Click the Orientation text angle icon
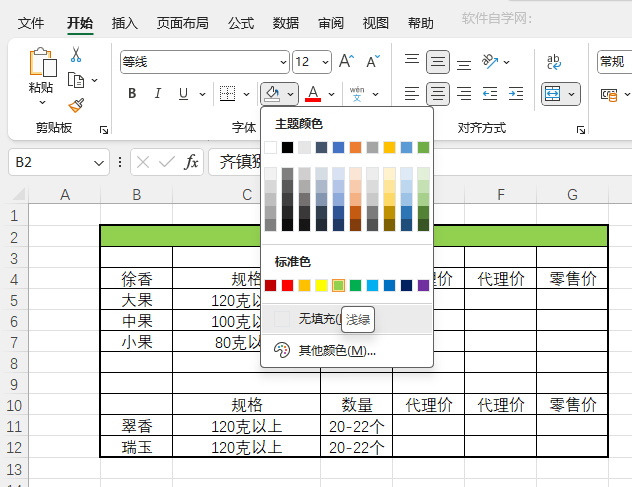This screenshot has width=632, height=487. (x=490, y=61)
